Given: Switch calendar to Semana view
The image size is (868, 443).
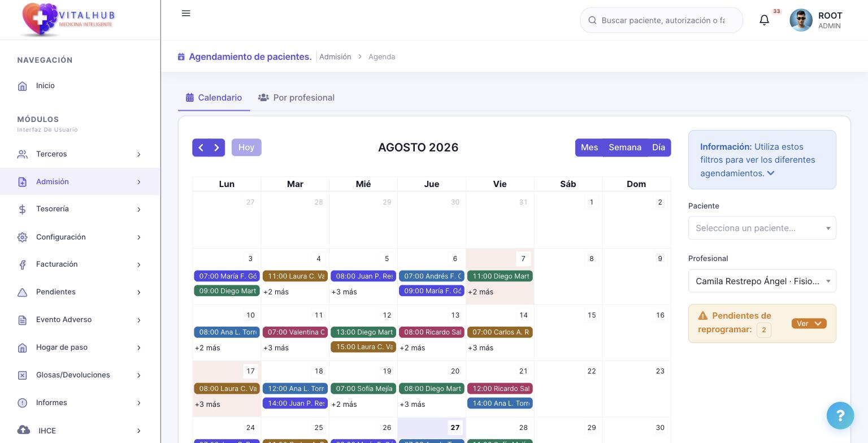Looking at the screenshot, I should 625,147.
